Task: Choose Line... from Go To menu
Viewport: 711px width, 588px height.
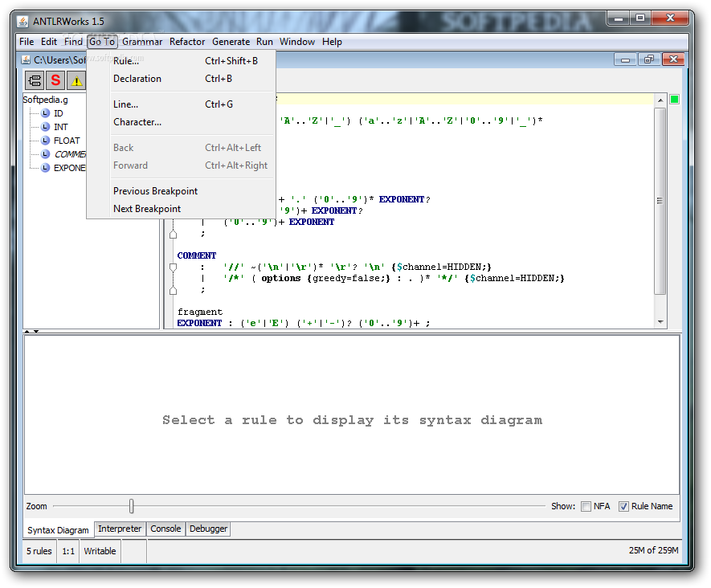Action: pos(181,104)
